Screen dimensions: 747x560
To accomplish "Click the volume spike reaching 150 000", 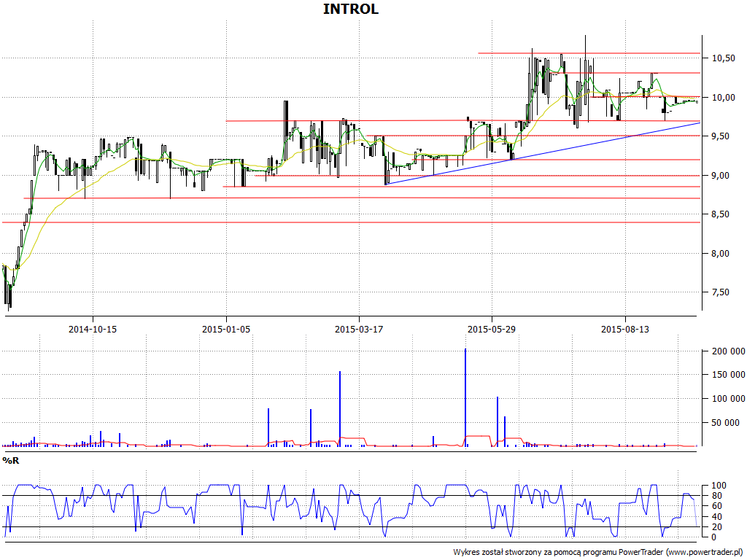I will pyautogui.click(x=340, y=408).
